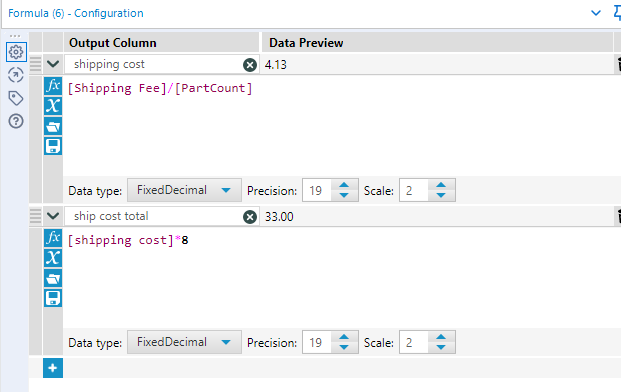Clear the shipping cost column name
The image size is (621, 392).
click(x=250, y=65)
